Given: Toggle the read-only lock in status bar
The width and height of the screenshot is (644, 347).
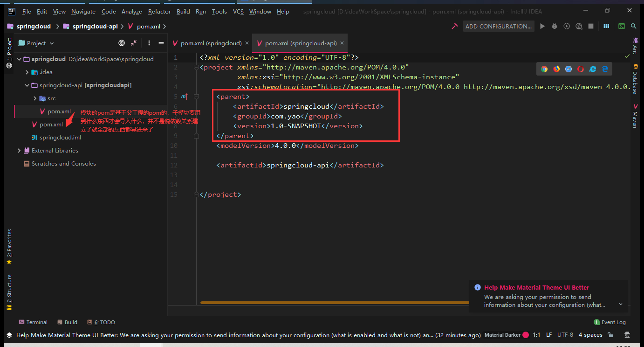Looking at the screenshot, I should [610, 335].
